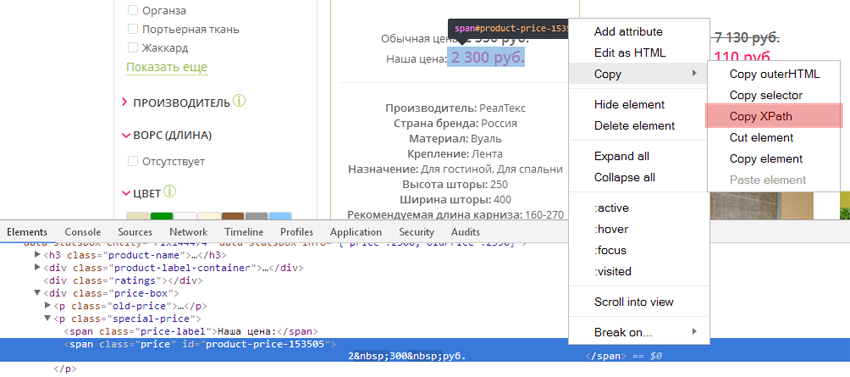Image resolution: width=850 pixels, height=377 pixels.
Task: Choose Edit as HTML in context menu
Action: tap(630, 53)
